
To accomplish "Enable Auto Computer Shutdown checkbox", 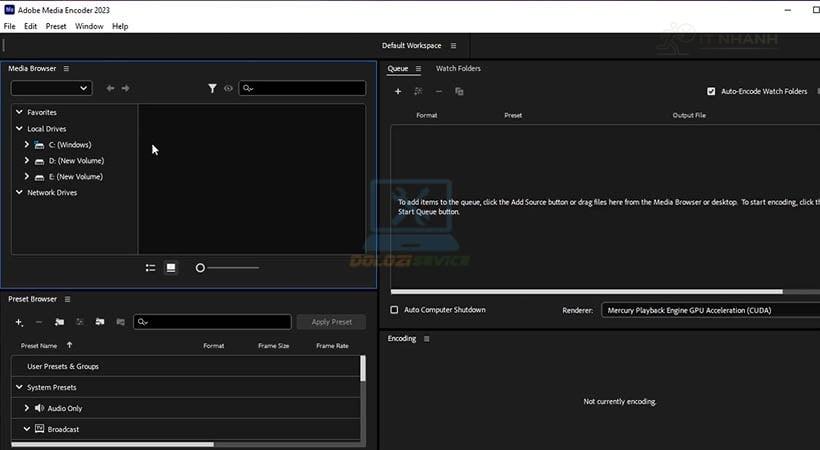I will [394, 310].
